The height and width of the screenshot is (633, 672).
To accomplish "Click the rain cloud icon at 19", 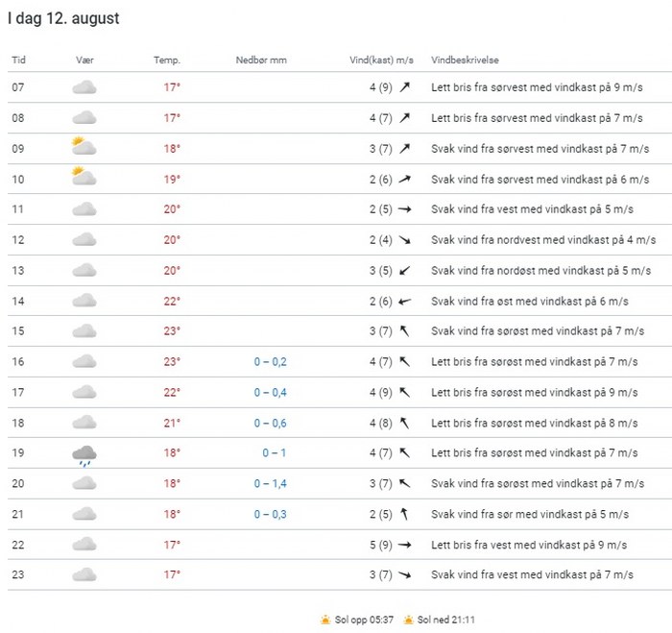I will coord(84,453).
